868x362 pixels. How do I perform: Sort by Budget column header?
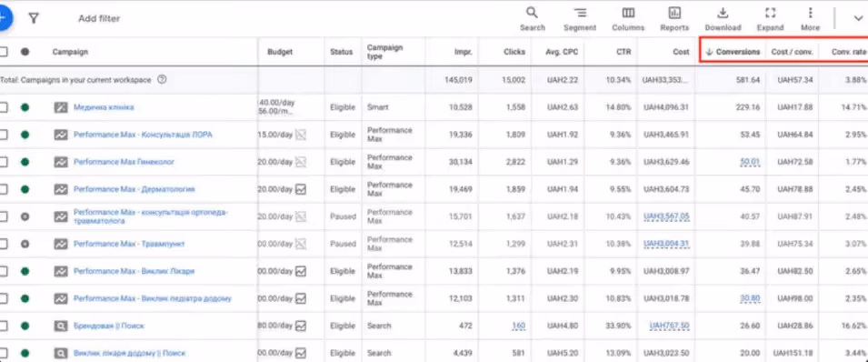coord(280,52)
